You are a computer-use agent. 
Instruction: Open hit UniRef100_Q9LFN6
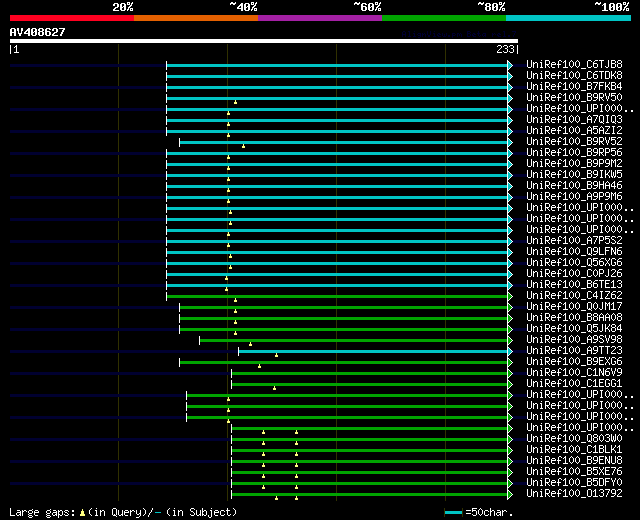(x=574, y=252)
